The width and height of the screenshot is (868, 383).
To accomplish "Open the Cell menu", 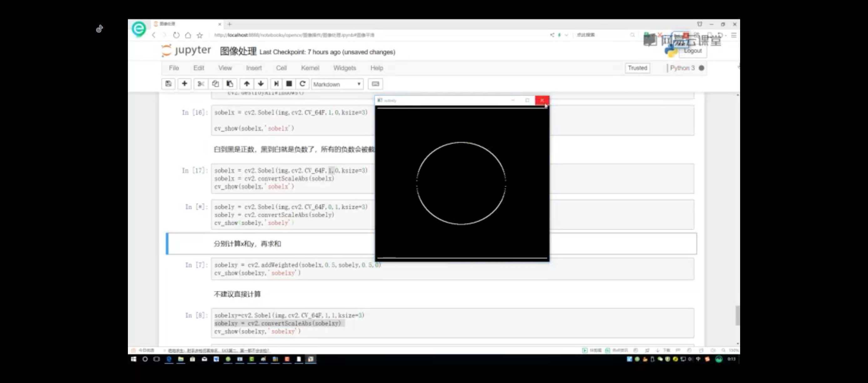I will [281, 68].
